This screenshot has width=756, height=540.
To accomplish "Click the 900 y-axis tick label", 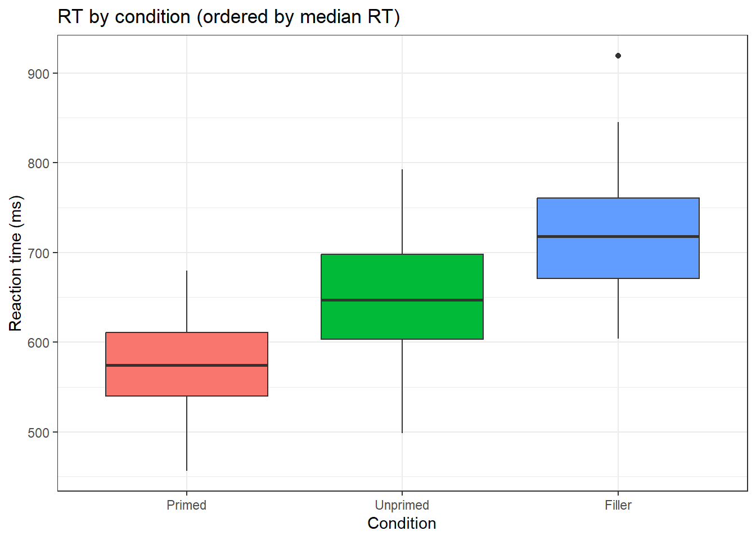I will point(39,74).
